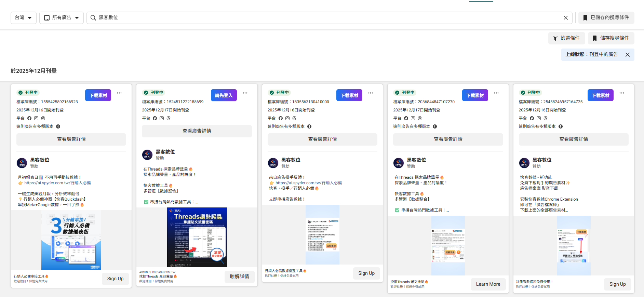
Task: Open the 黑客數位 page name on ad 1835563130410000
Action: coord(291,160)
